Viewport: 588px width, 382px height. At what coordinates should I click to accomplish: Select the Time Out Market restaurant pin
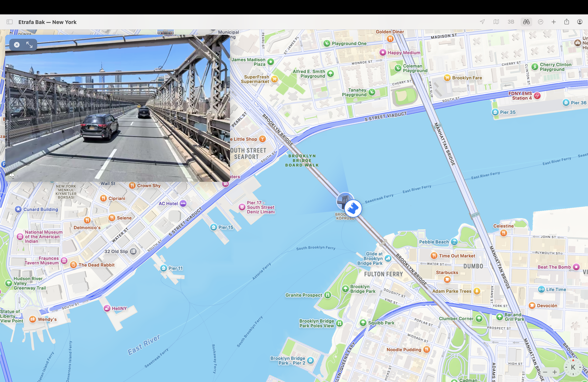pyautogui.click(x=434, y=256)
